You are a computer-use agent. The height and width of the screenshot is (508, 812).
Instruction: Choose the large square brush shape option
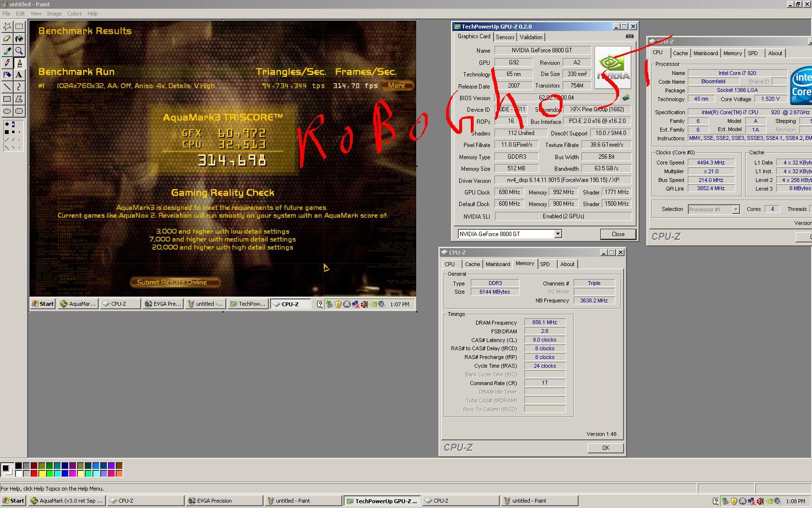pyautogui.click(x=7, y=132)
